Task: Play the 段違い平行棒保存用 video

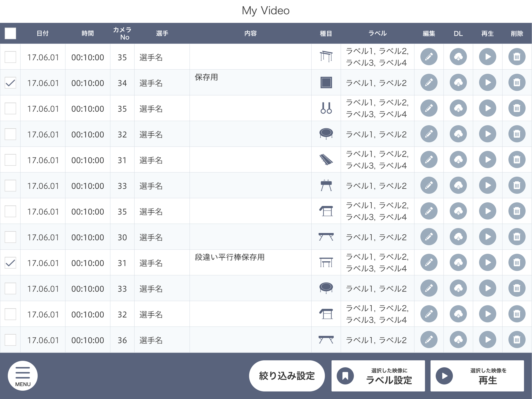Action: click(488, 263)
